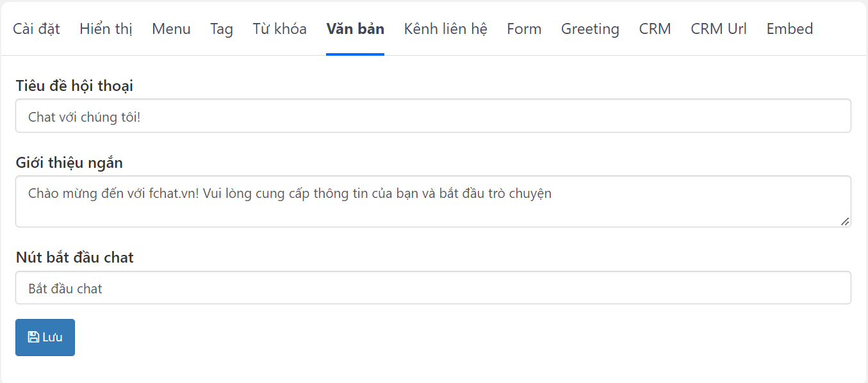868x383 pixels.
Task: Select the active Văn bản tab
Action: (355, 29)
